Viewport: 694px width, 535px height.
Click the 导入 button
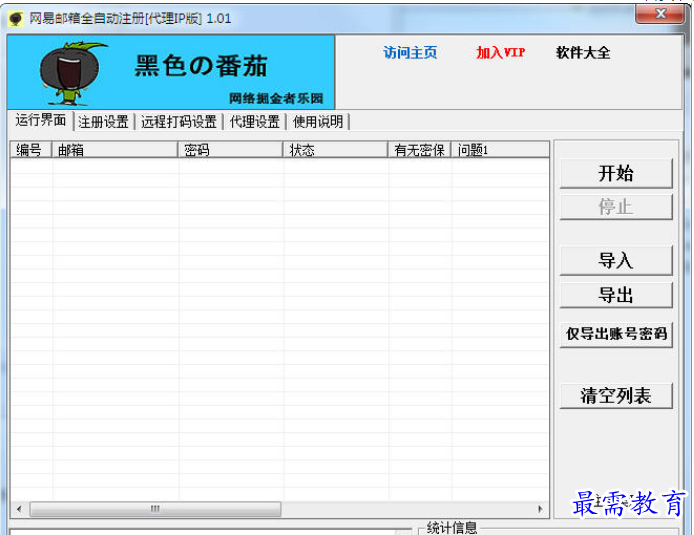616,261
